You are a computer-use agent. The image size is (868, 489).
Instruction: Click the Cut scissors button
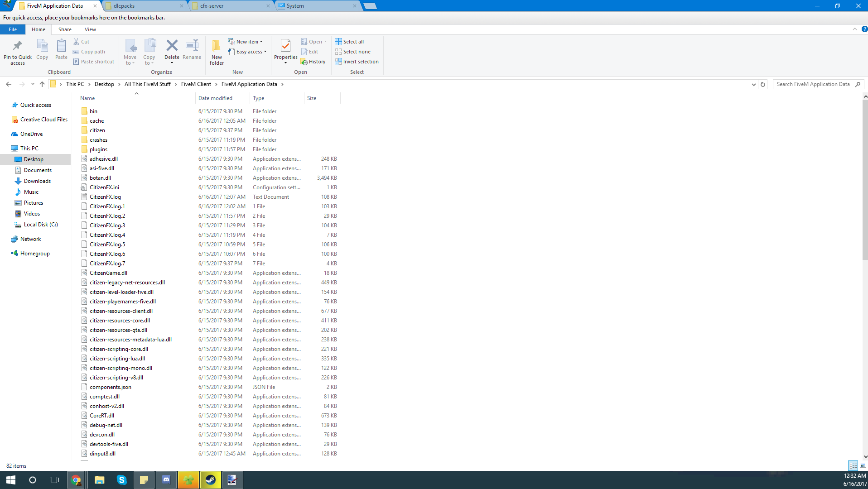(x=82, y=42)
